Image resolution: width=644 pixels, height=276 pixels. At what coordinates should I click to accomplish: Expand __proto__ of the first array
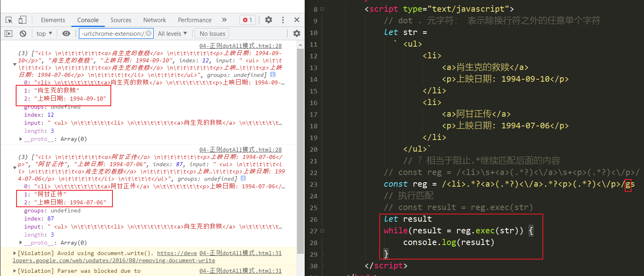tap(21, 139)
